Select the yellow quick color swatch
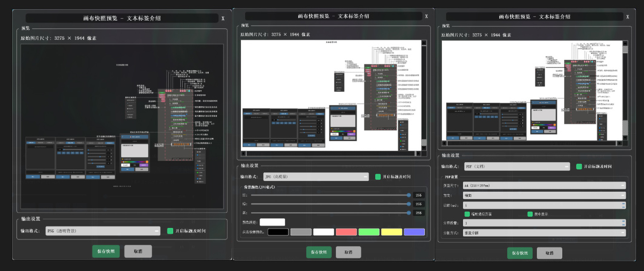 pos(392,232)
